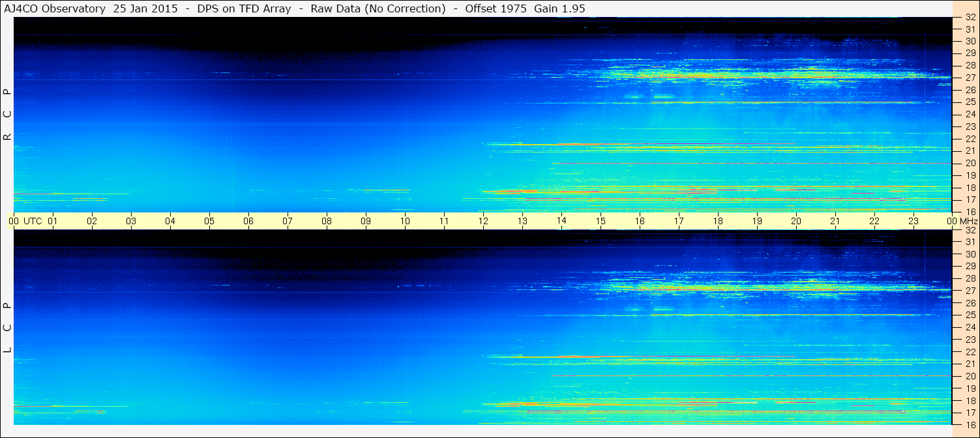Screen dimensions: 980x438
Task: Click 16 MHz on the LCP frequency scale
Action: 970,425
